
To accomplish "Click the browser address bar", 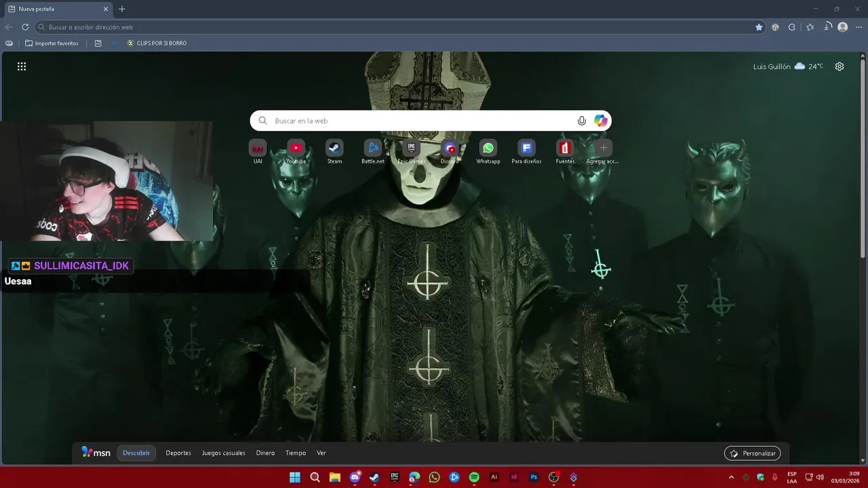I will coord(400,27).
